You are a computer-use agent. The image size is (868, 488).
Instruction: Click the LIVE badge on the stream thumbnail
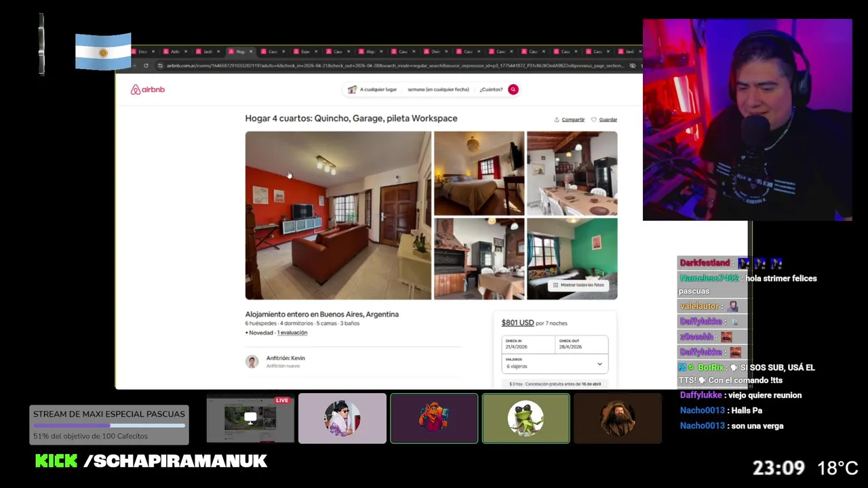pyautogui.click(x=282, y=401)
